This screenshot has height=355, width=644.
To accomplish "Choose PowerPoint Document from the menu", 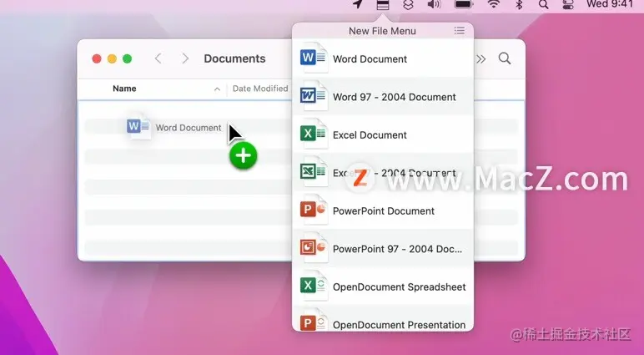I will click(382, 210).
